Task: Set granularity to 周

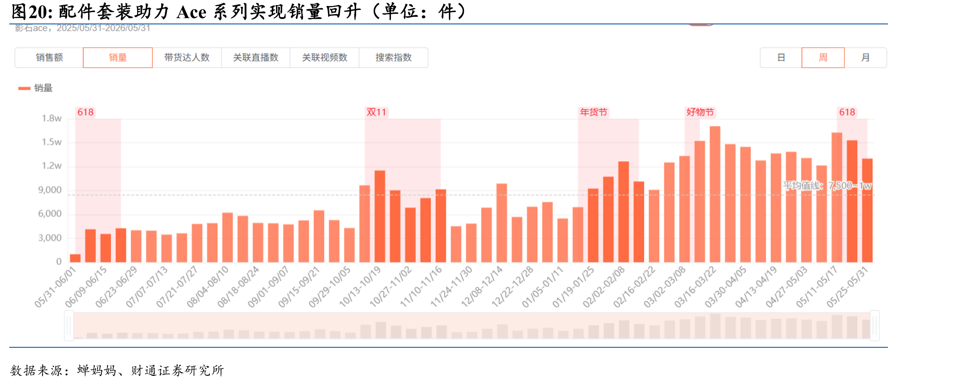Action: [x=823, y=58]
